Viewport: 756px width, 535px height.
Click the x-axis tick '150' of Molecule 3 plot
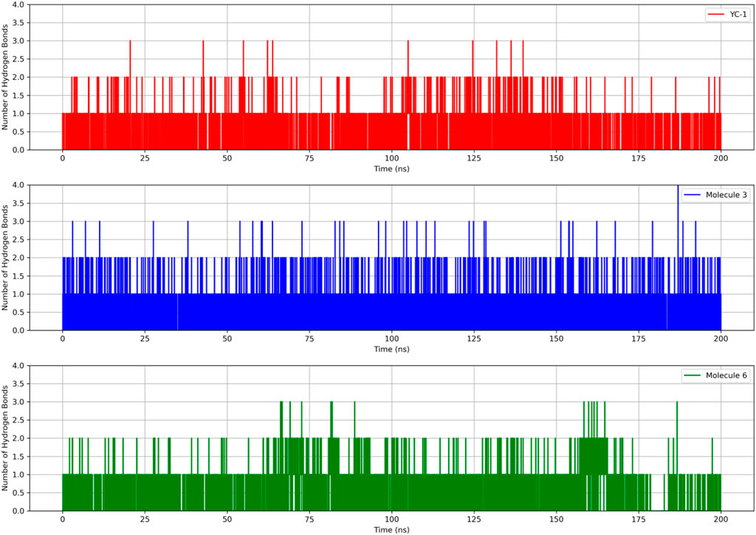click(x=557, y=338)
